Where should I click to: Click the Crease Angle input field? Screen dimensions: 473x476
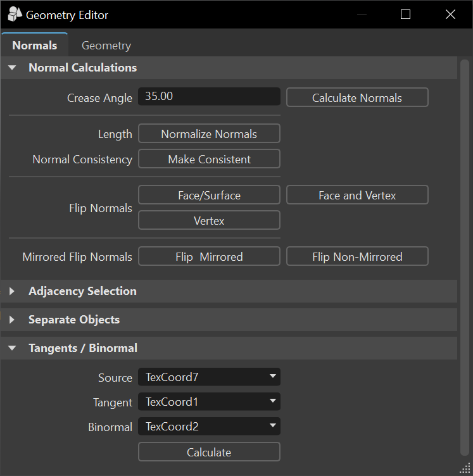pyautogui.click(x=209, y=97)
